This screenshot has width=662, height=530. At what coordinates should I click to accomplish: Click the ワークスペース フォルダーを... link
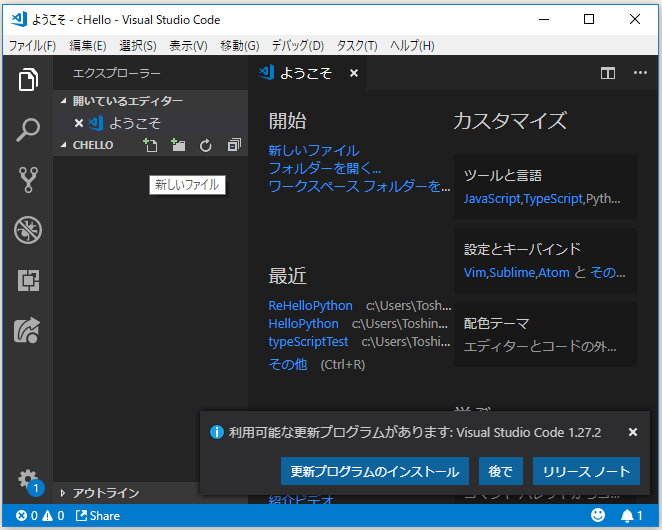click(359, 186)
